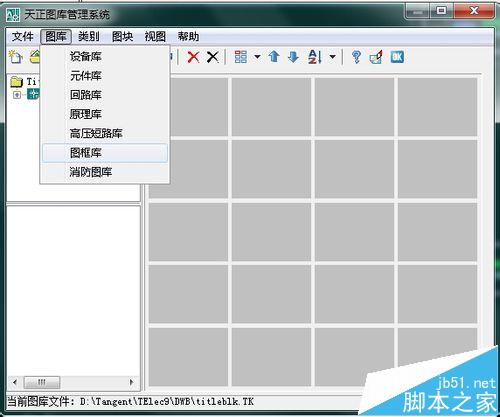This screenshot has width=500, height=417.
Task: Select the first thumbnail in the bottom row
Action: (188, 357)
